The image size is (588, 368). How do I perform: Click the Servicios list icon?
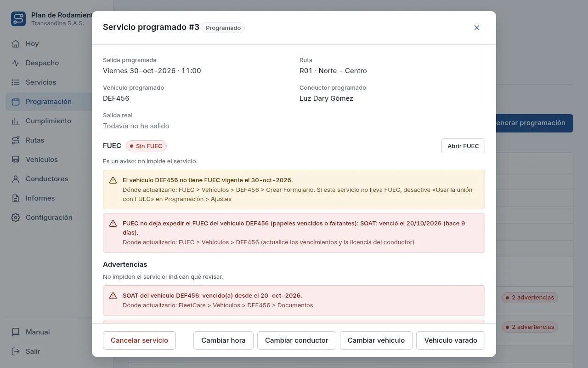16,82
